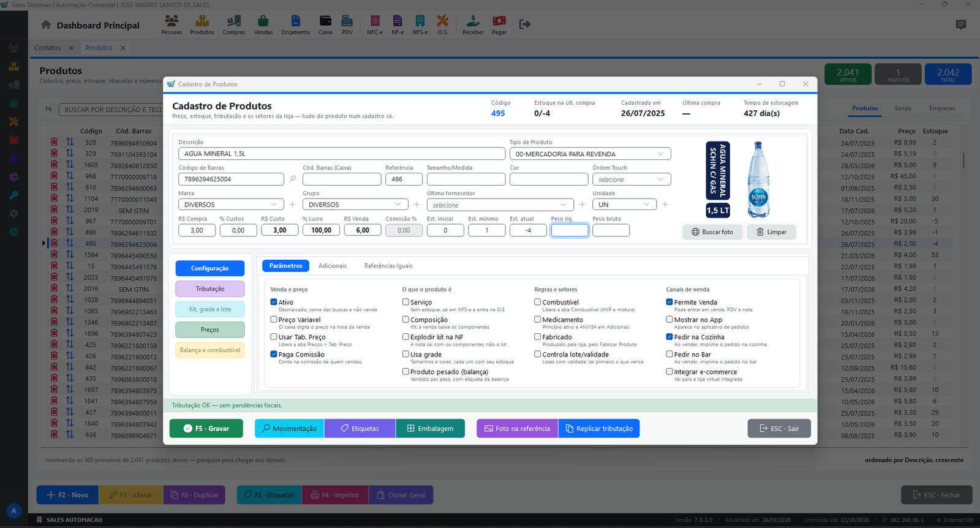Screen dimensions: 980x528
Task: Click the F5 Gravar button
Action: (206, 429)
